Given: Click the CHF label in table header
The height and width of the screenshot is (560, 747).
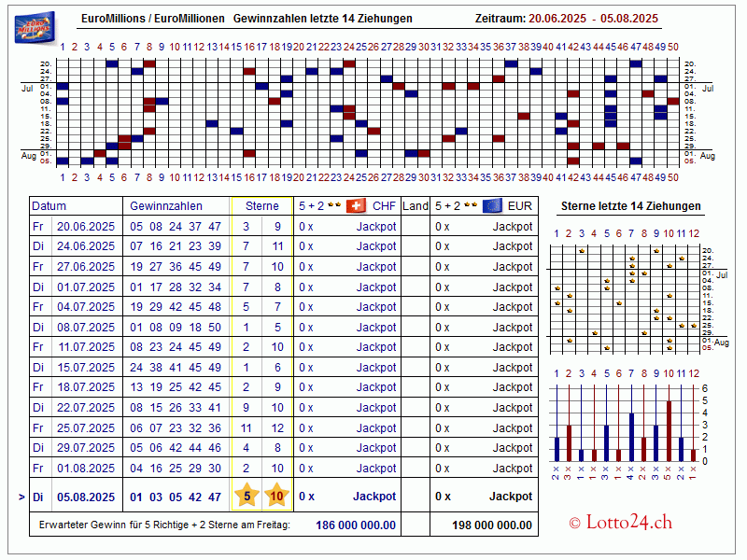Looking at the screenshot, I should tap(384, 206).
